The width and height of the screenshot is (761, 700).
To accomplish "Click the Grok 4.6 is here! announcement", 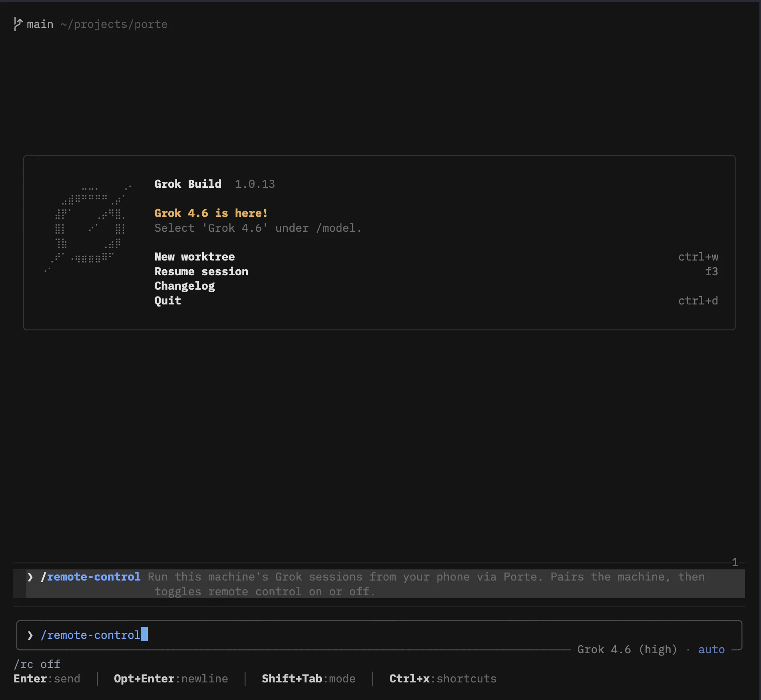I will click(x=211, y=213).
